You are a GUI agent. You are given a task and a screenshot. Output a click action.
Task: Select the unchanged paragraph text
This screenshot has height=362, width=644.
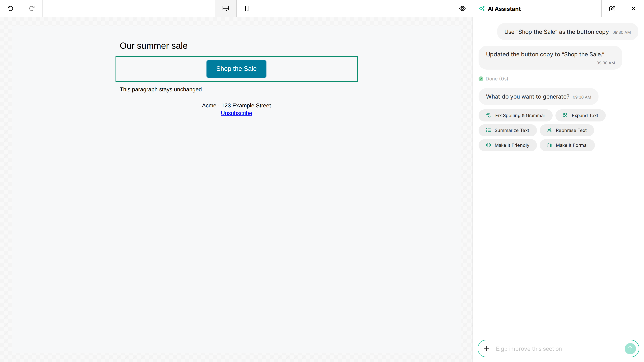coord(161,89)
